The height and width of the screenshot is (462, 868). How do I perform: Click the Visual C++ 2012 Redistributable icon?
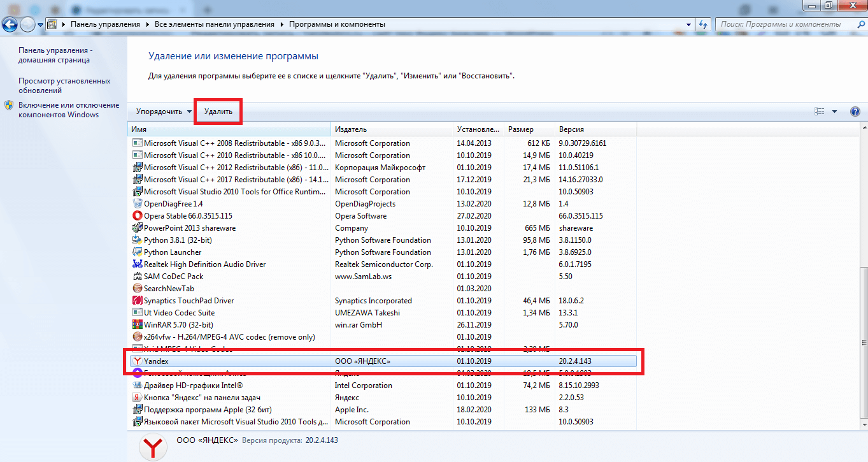(x=137, y=168)
